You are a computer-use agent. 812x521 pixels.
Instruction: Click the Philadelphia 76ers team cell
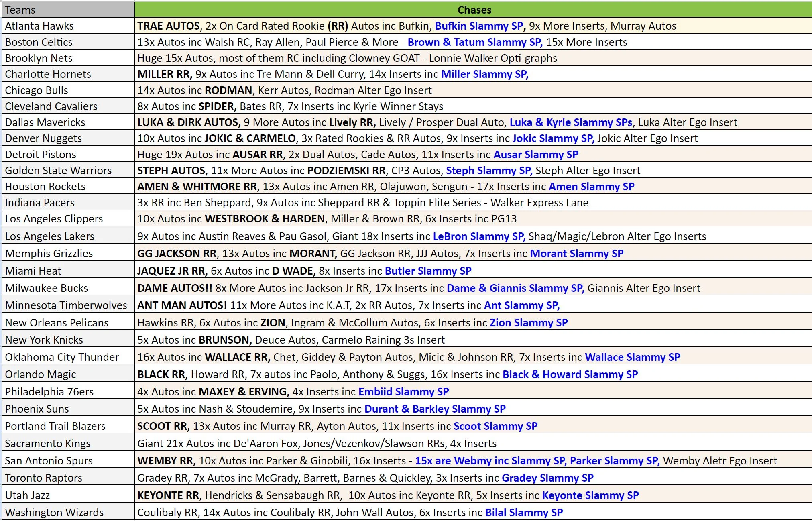(68, 391)
